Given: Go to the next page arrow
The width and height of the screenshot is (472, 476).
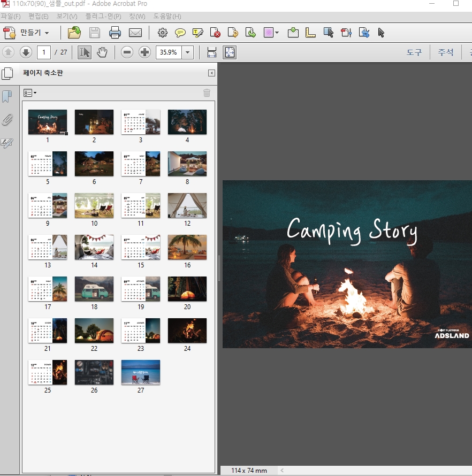Looking at the screenshot, I should [26, 52].
